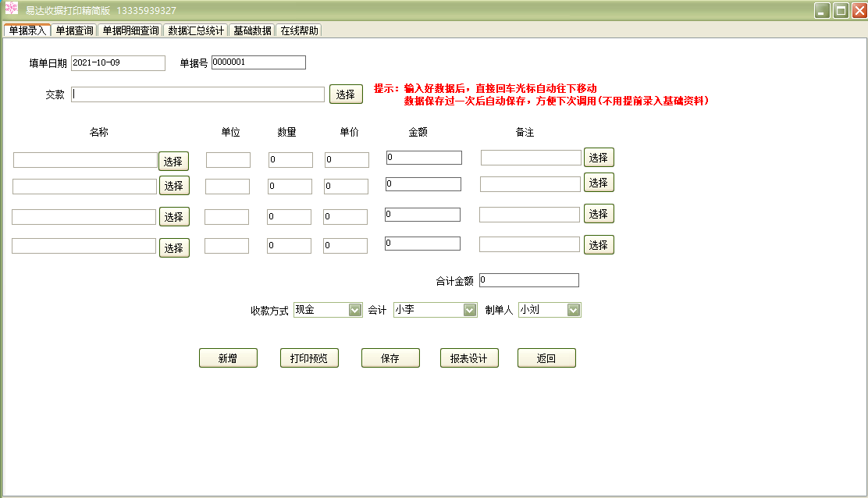Screen dimensions: 868x498
Task: Click the 保存 button
Action: pyautogui.click(x=391, y=358)
